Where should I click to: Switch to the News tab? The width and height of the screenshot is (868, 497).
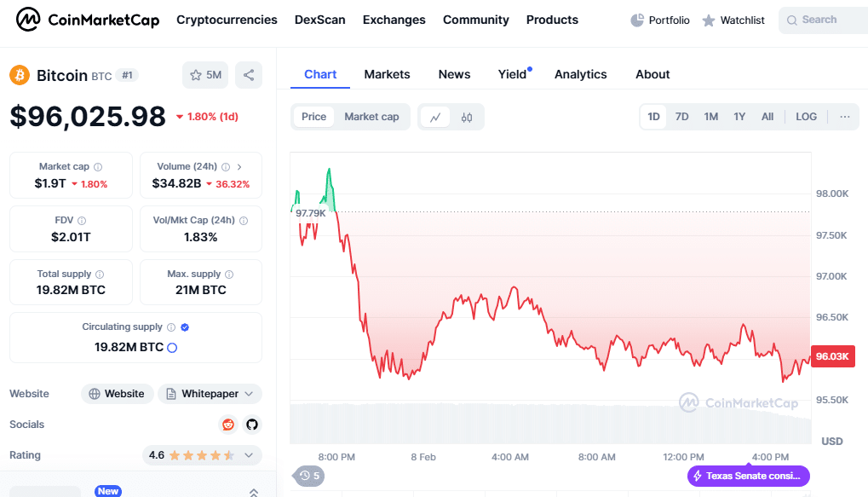tap(455, 74)
